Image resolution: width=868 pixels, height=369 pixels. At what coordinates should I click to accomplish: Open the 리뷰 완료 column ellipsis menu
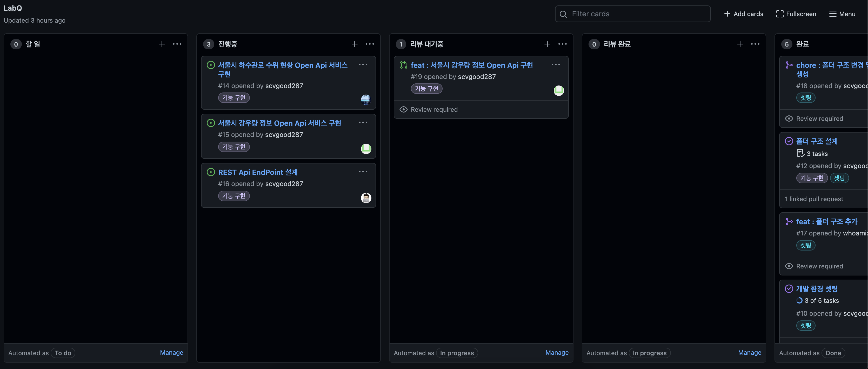[x=755, y=44]
